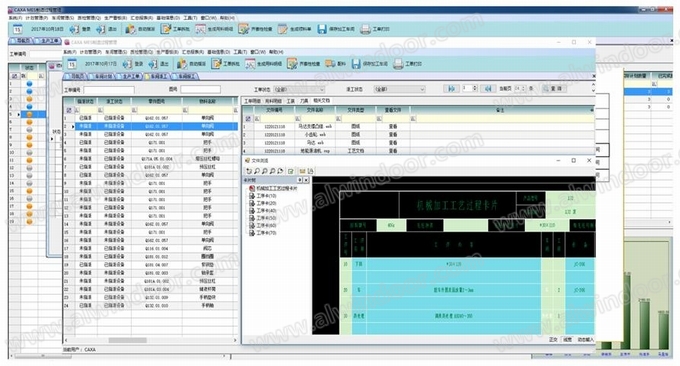Click the 配料 truck icon
The height and width of the screenshot is (366, 680).
[x=330, y=64]
